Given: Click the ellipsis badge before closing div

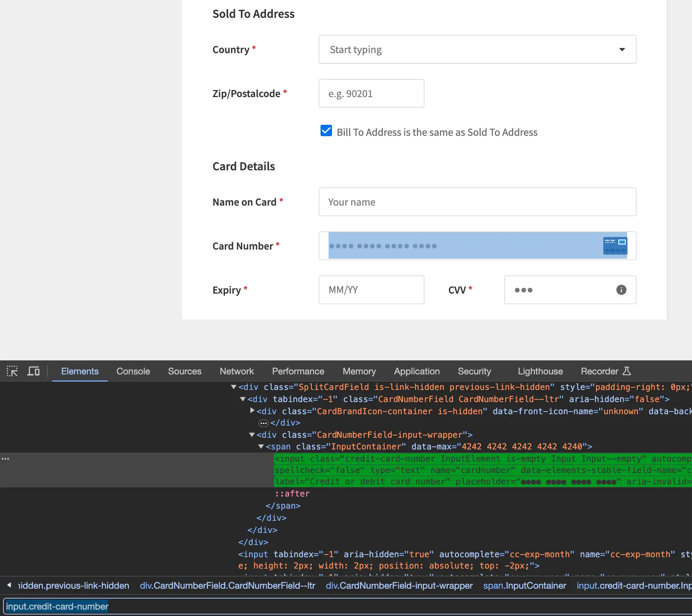Looking at the screenshot, I should tap(263, 423).
